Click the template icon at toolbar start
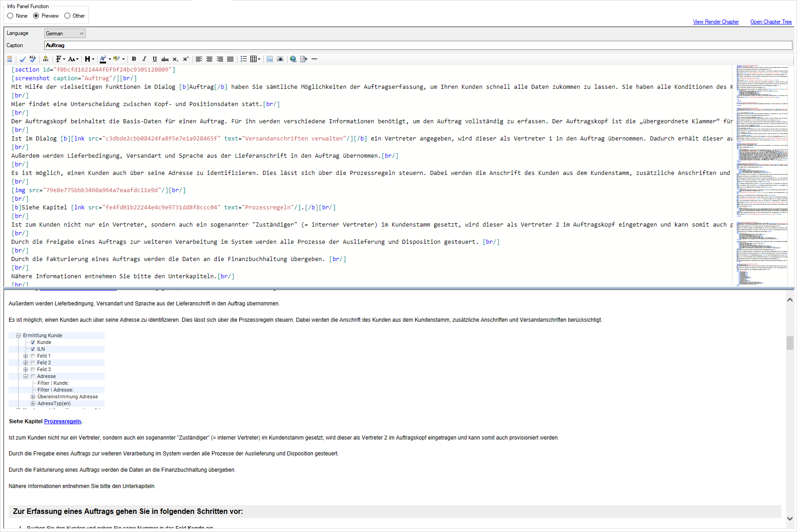Image resolution: width=797 pixels, height=532 pixels. (10, 59)
